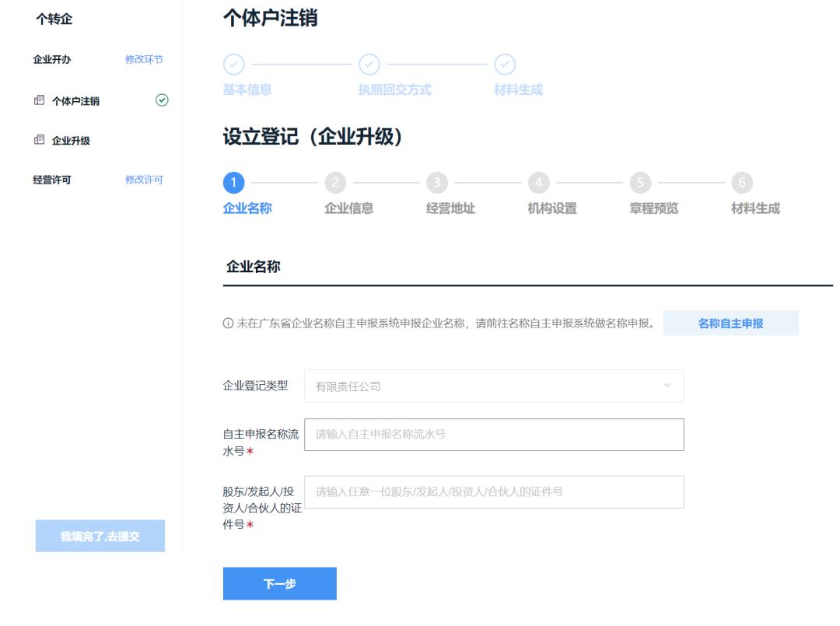The image size is (840, 626).
Task: Open the 企业登记类型 dropdown
Action: [x=494, y=386]
